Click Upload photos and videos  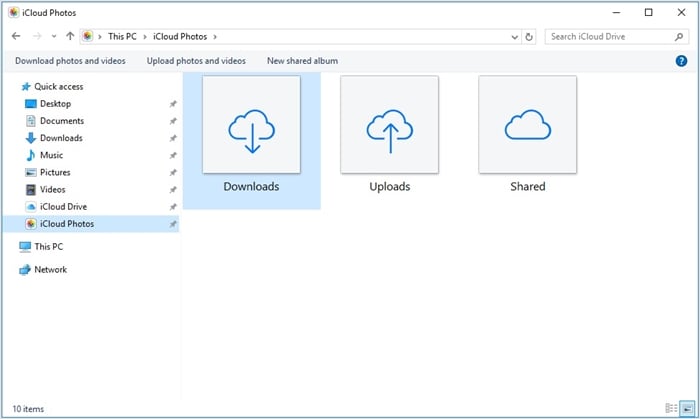[x=196, y=61]
